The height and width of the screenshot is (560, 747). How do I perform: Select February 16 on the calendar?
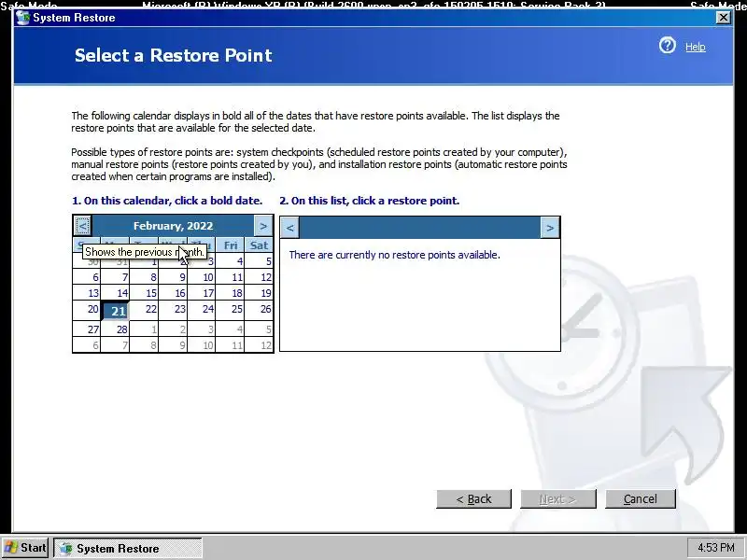[x=173, y=293]
